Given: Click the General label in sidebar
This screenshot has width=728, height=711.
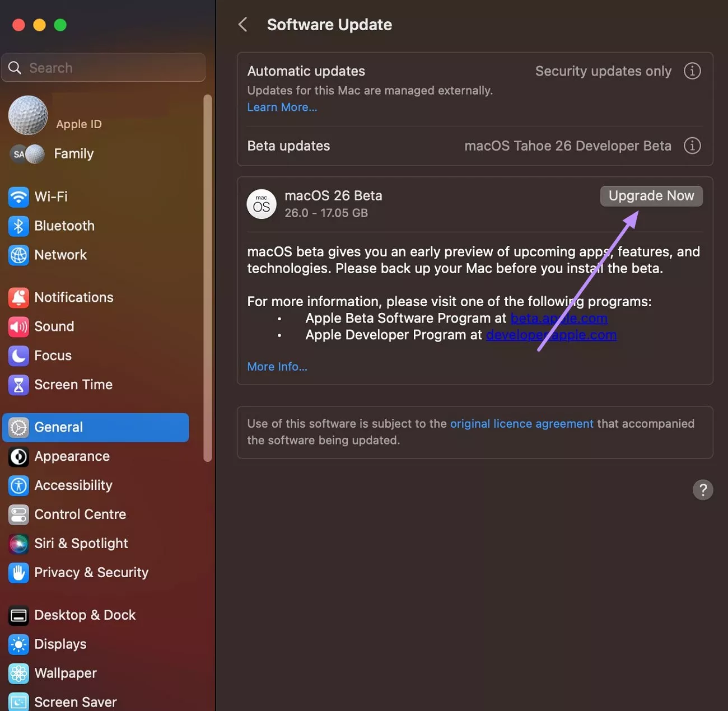Looking at the screenshot, I should tap(59, 427).
